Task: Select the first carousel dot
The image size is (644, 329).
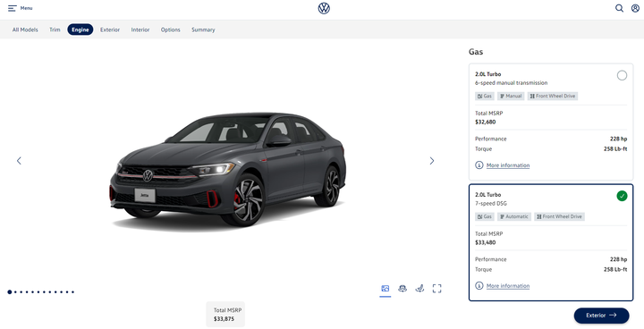Action: click(x=10, y=292)
